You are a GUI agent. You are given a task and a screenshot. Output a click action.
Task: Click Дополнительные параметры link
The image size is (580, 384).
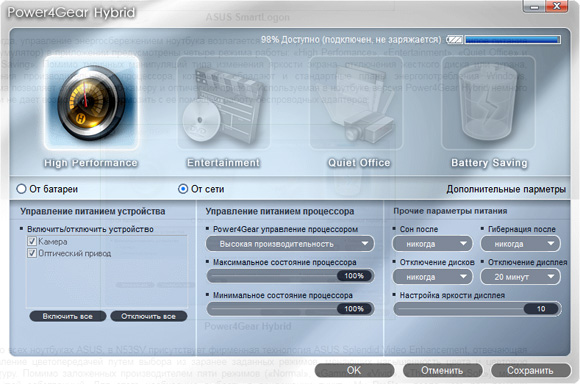point(506,189)
